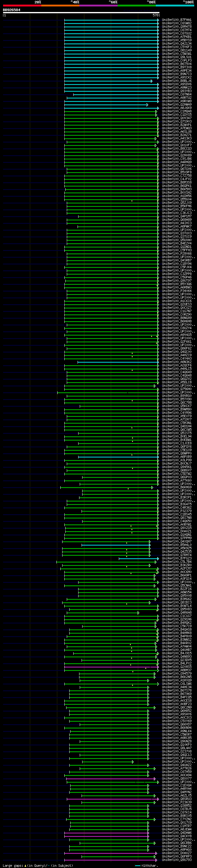Click the purple alignment bar for UniRef100_Q8SRU3
This screenshot has width=197, height=868.
pyautogui.click(x=113, y=799)
